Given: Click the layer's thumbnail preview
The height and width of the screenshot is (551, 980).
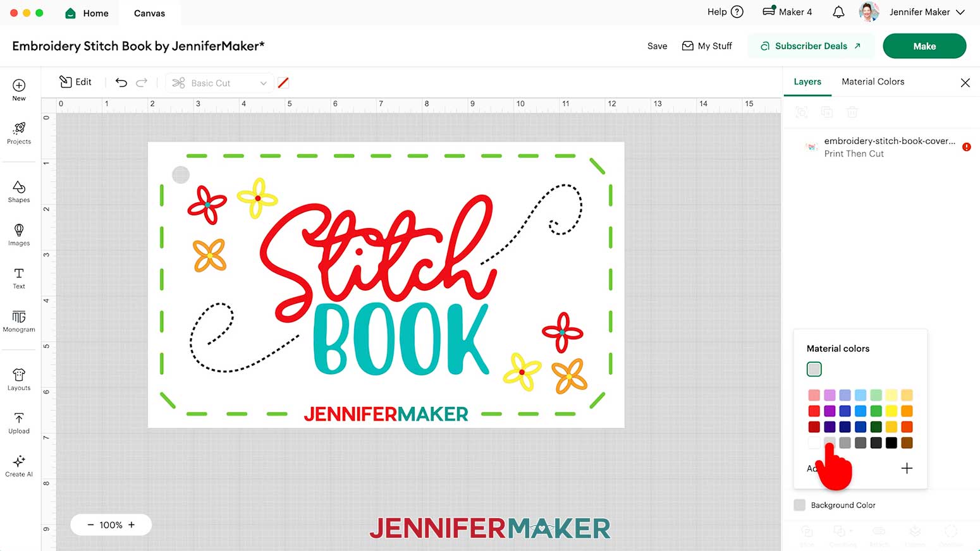Looking at the screenshot, I should (x=811, y=147).
